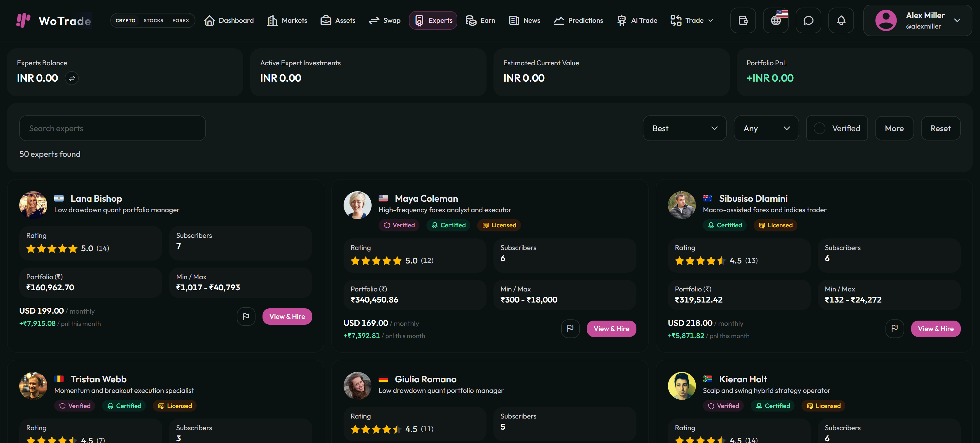Viewport: 980px width, 443px height.
Task: Open Lana Bishop's profile photo
Action: pyautogui.click(x=33, y=205)
